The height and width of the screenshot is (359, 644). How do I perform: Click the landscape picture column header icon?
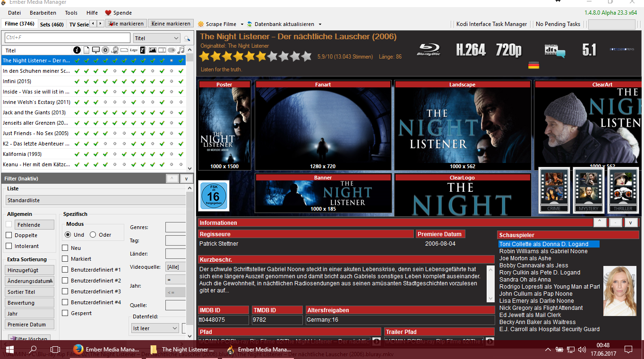(152, 50)
